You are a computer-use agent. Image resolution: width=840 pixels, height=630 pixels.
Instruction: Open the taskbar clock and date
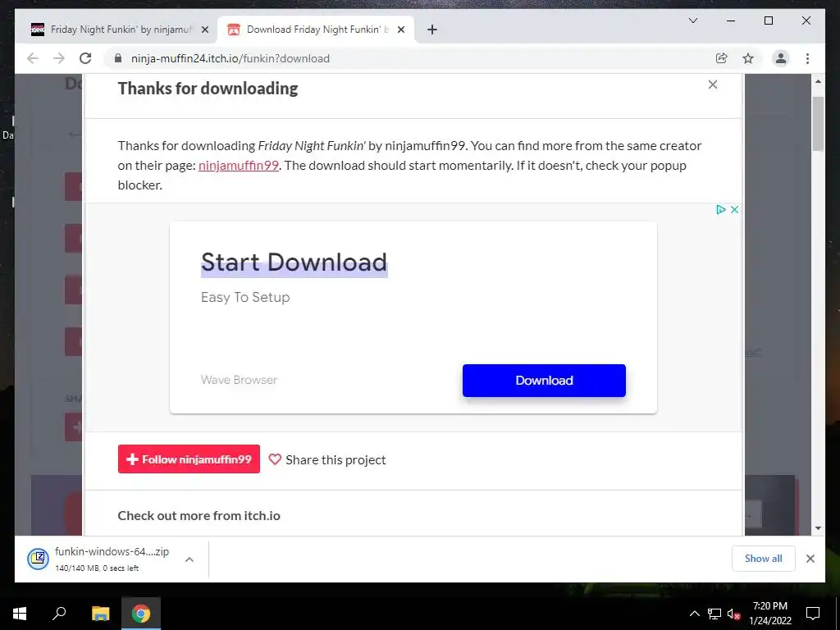tap(770, 614)
